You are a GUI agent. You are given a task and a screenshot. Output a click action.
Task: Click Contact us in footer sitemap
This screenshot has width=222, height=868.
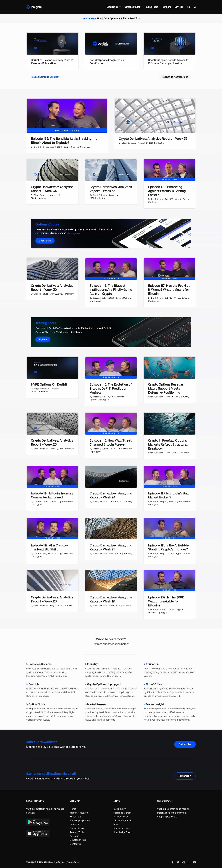75,844
